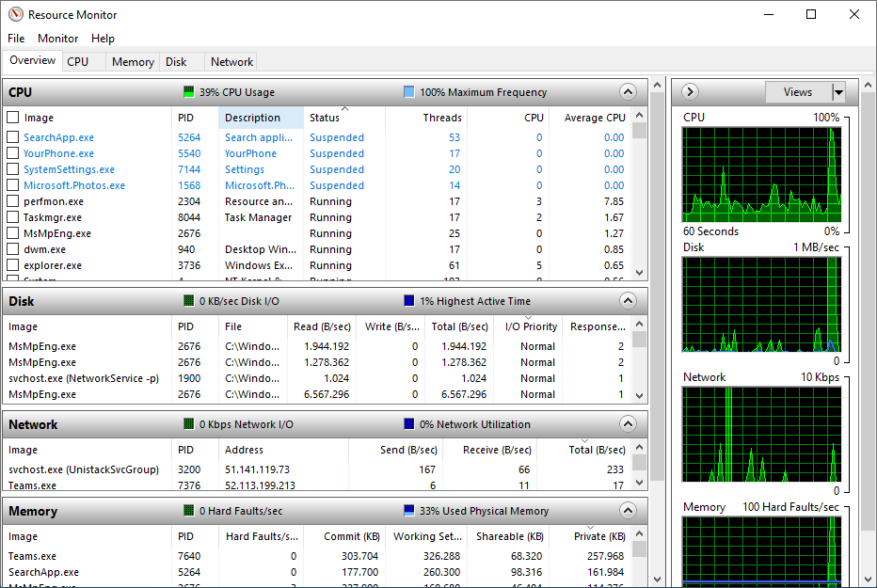Viewport: 877px width, 588px height.
Task: Switch to the Network tab
Action: (x=231, y=61)
